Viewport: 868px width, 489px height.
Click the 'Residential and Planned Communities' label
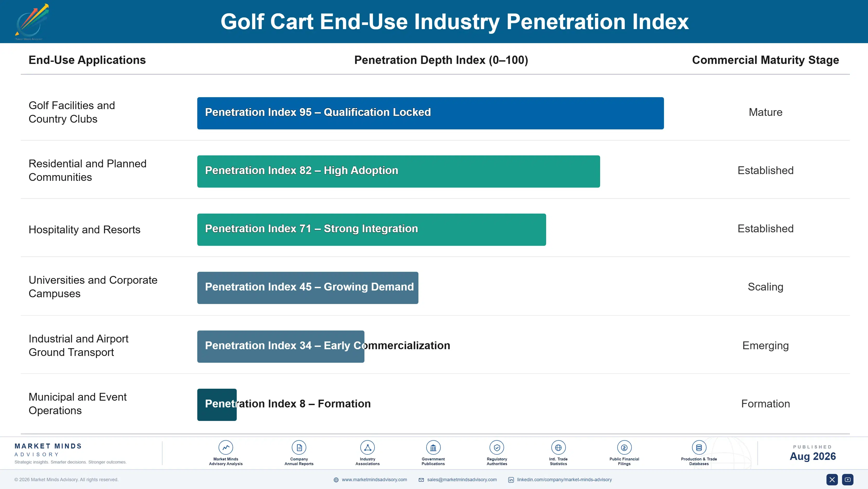(88, 170)
